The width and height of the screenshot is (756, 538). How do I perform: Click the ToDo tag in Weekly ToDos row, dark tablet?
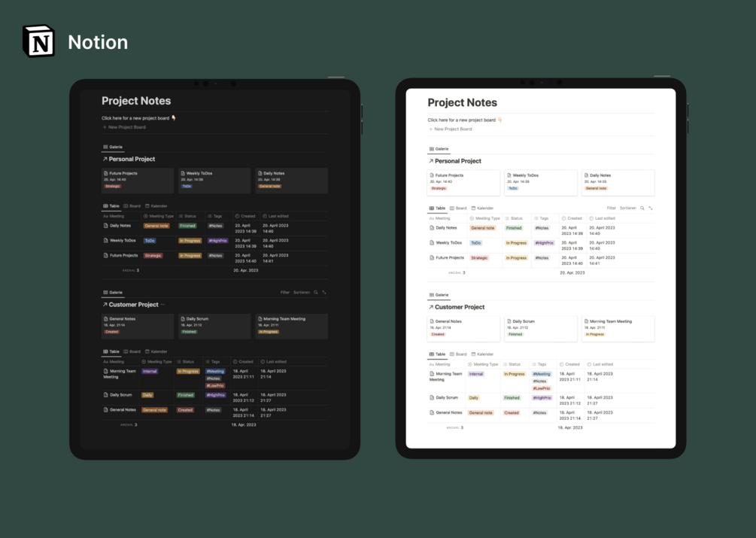click(x=150, y=241)
